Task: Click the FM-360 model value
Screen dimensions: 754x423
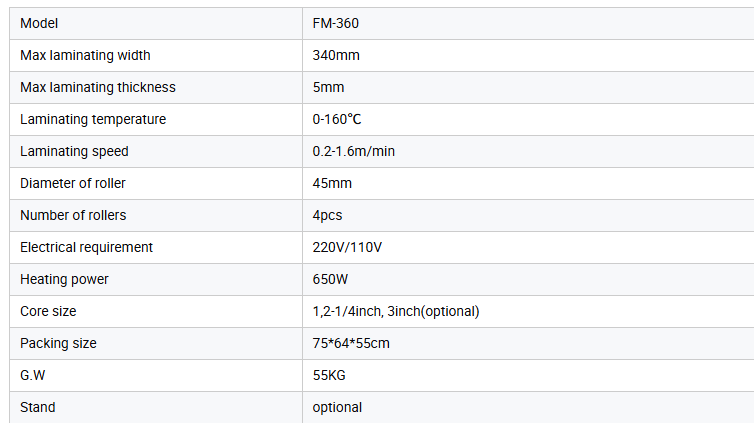Action: point(336,24)
